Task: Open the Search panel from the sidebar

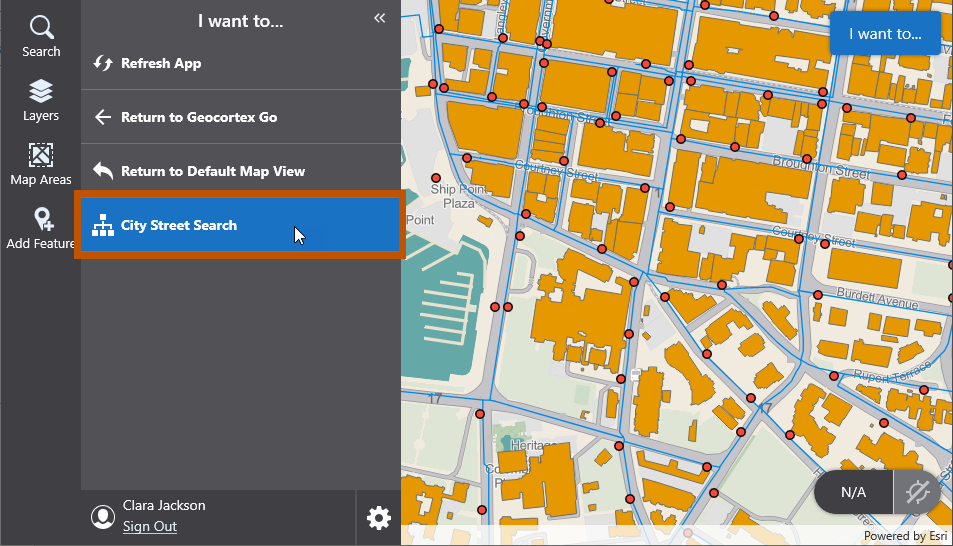Action: click(41, 36)
